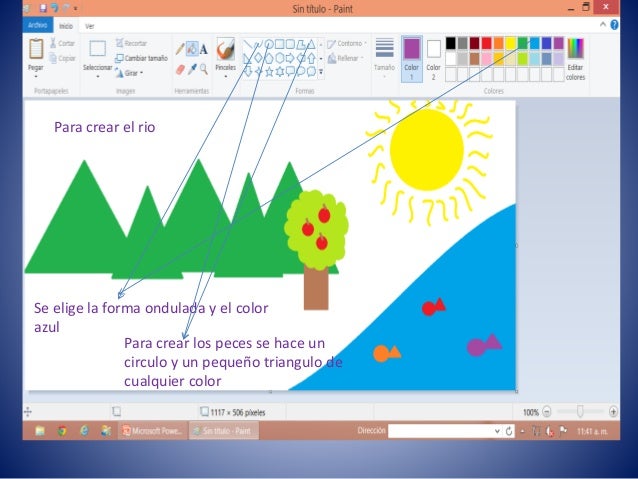Select the Text tool (A)
The height and width of the screenshot is (479, 638).
coord(203,49)
